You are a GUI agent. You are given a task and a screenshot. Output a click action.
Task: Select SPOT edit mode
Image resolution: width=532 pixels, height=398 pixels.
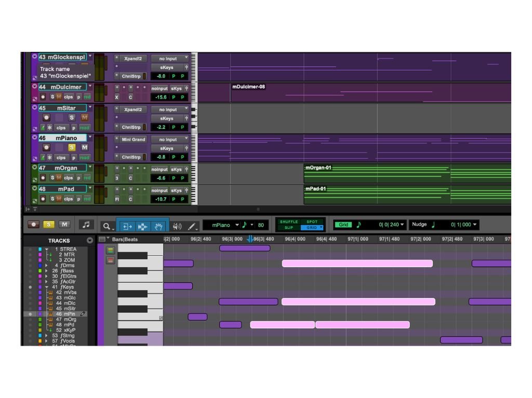pyautogui.click(x=312, y=222)
